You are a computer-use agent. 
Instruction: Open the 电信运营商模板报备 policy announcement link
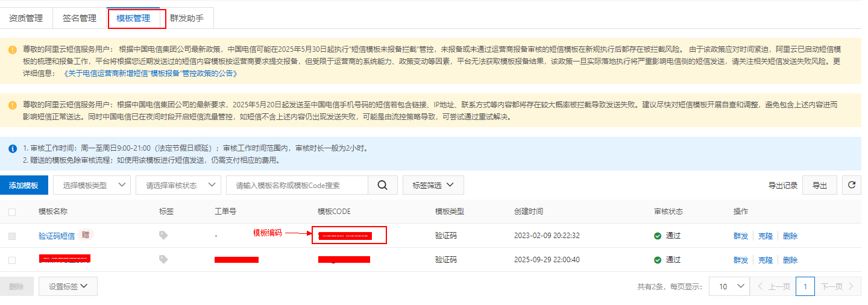click(x=151, y=74)
